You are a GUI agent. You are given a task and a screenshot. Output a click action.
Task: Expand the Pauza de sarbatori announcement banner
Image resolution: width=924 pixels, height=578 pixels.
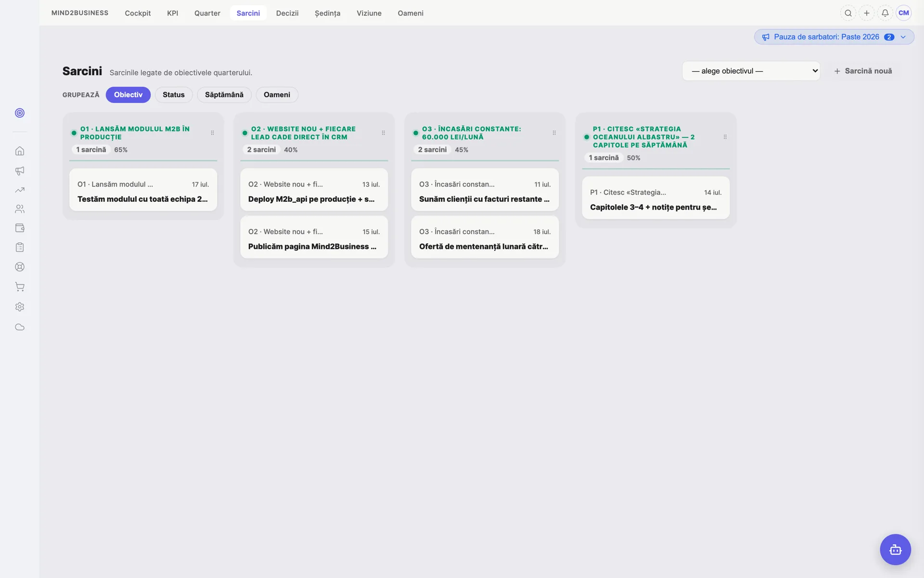point(834,37)
